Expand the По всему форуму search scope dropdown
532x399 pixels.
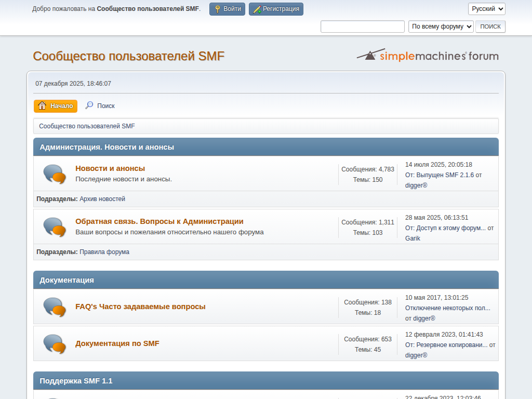441,26
